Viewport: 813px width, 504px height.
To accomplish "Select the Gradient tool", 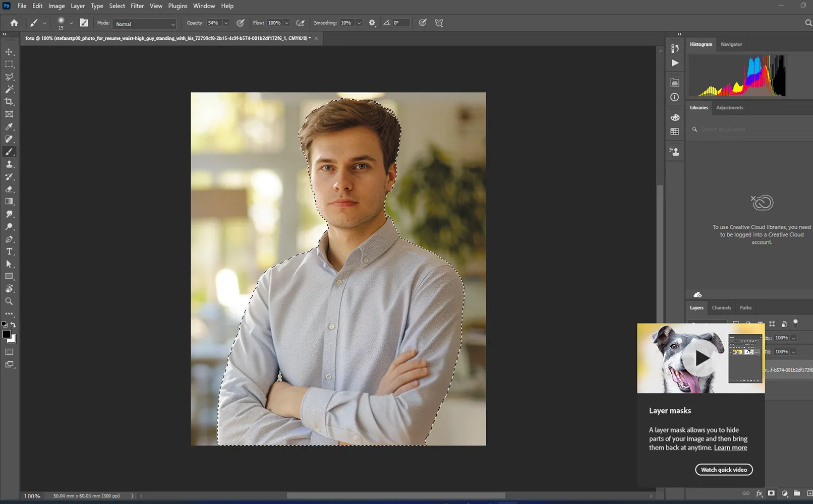I will click(9, 202).
